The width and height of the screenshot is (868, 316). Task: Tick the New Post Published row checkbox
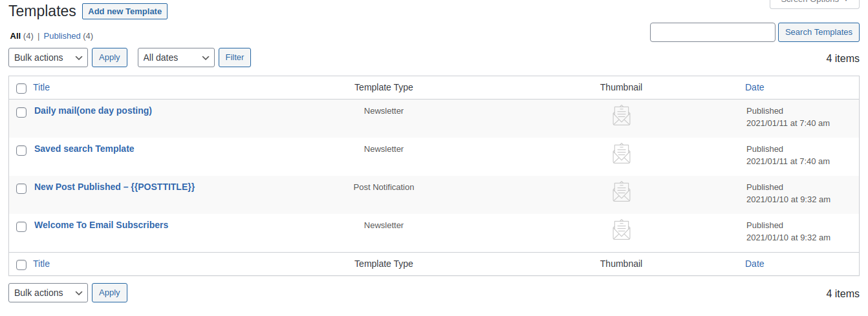click(x=21, y=188)
